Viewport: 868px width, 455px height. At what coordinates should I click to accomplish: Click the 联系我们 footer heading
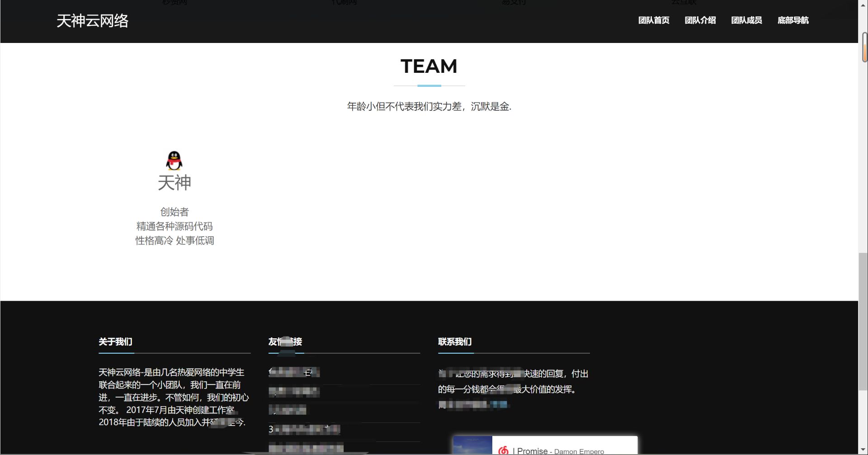tap(454, 341)
